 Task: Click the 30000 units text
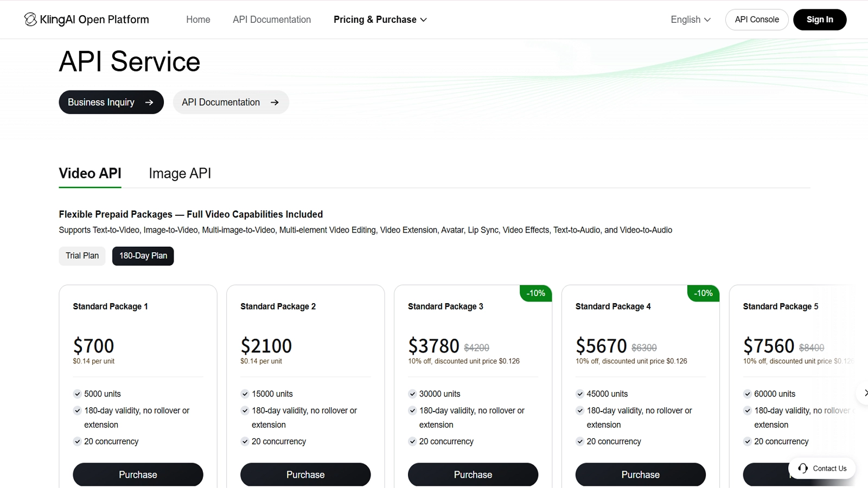(440, 394)
